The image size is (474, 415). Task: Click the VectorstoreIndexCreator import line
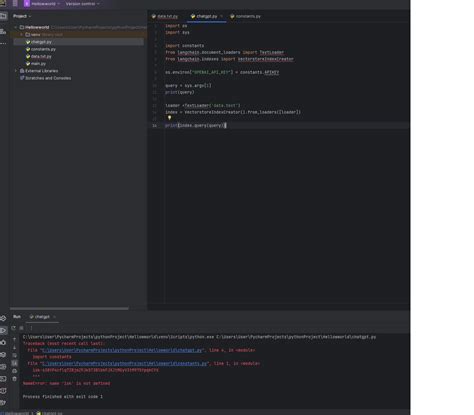(229, 59)
